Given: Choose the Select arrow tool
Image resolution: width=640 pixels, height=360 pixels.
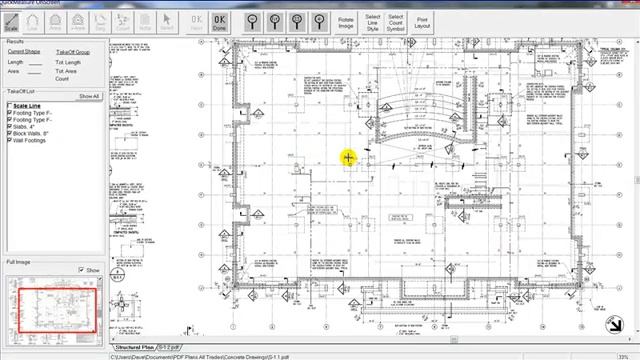Looking at the screenshot, I should pyautogui.click(x=167, y=22).
